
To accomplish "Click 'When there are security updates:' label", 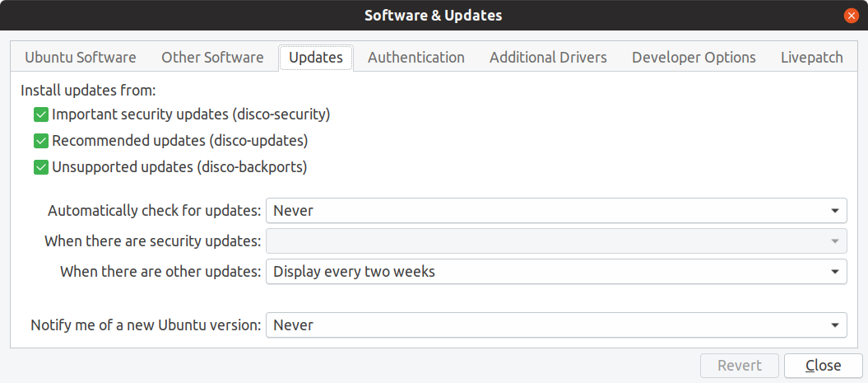I will (x=153, y=241).
